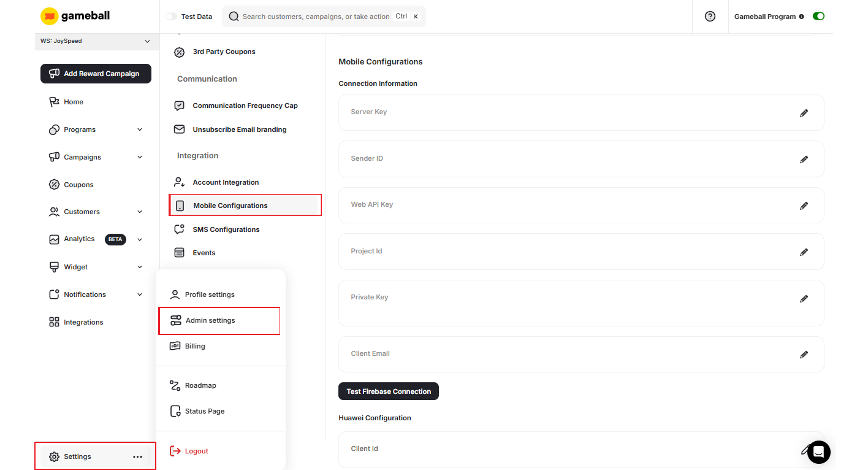This screenshot has height=470, width=868.
Task: Toggle the Test Data switch
Action: 170,16
